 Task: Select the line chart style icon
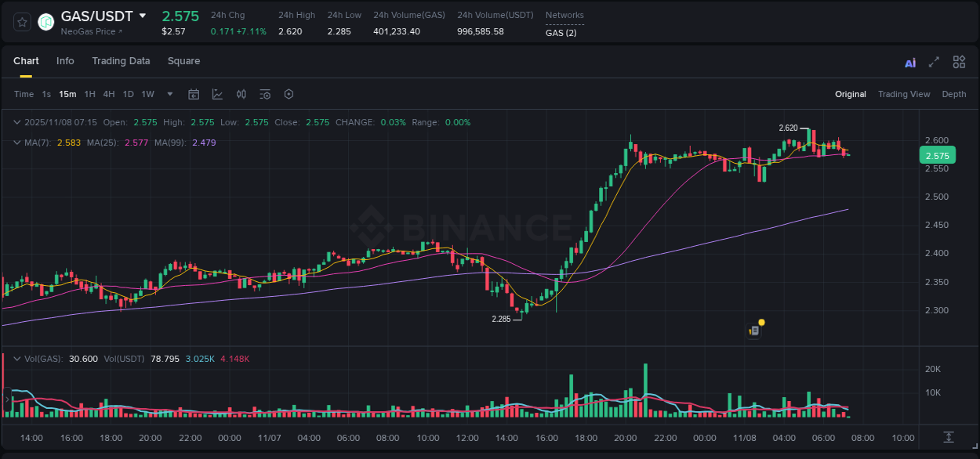(x=217, y=94)
